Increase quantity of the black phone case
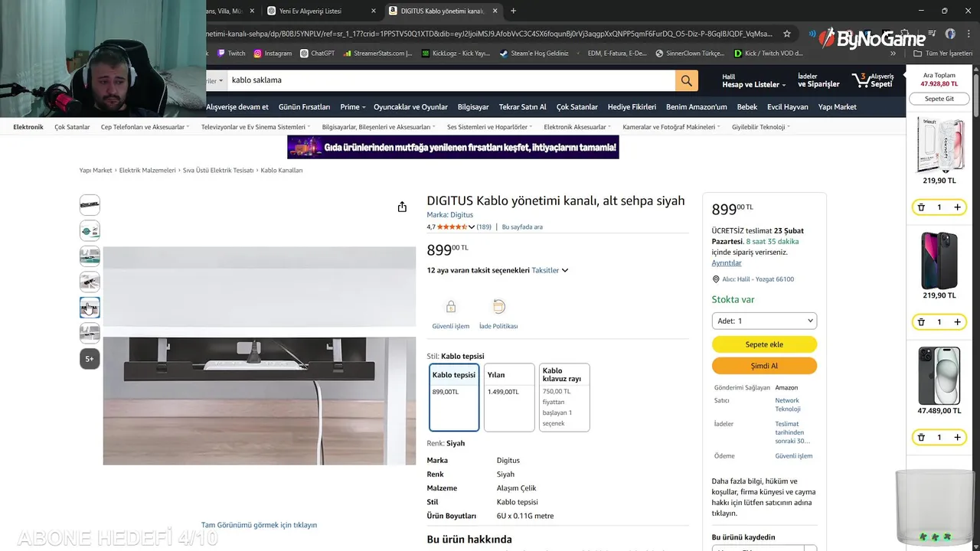This screenshot has width=980, height=551. tap(957, 322)
